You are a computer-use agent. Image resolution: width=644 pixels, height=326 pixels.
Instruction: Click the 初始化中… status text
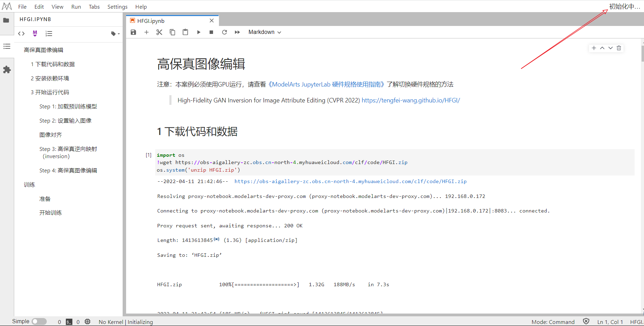[x=625, y=7]
